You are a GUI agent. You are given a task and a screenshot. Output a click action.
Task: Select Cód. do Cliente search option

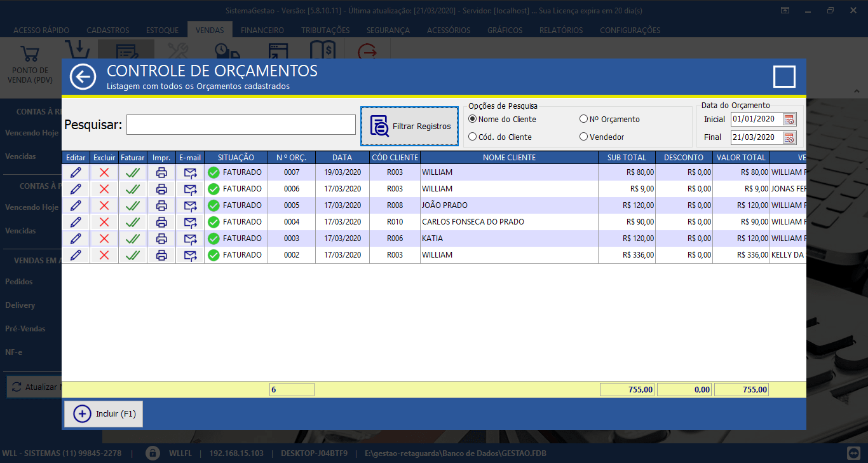pos(472,137)
